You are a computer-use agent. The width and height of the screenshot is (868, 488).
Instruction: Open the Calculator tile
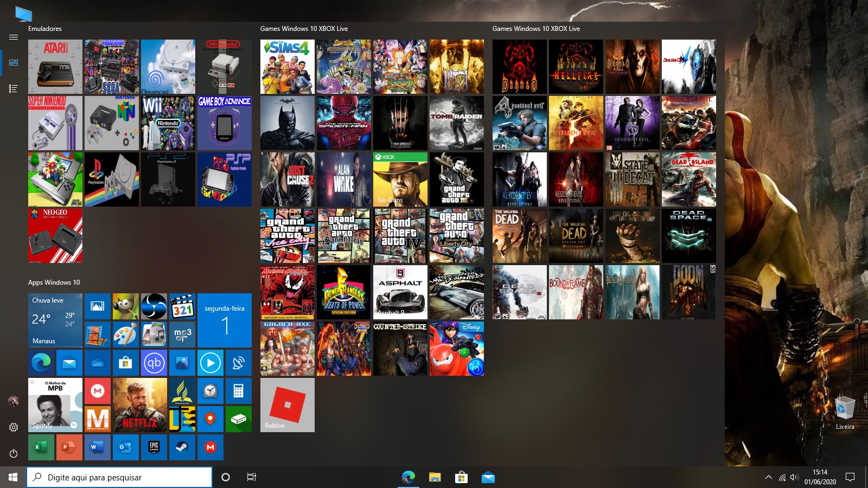pyautogui.click(x=238, y=391)
